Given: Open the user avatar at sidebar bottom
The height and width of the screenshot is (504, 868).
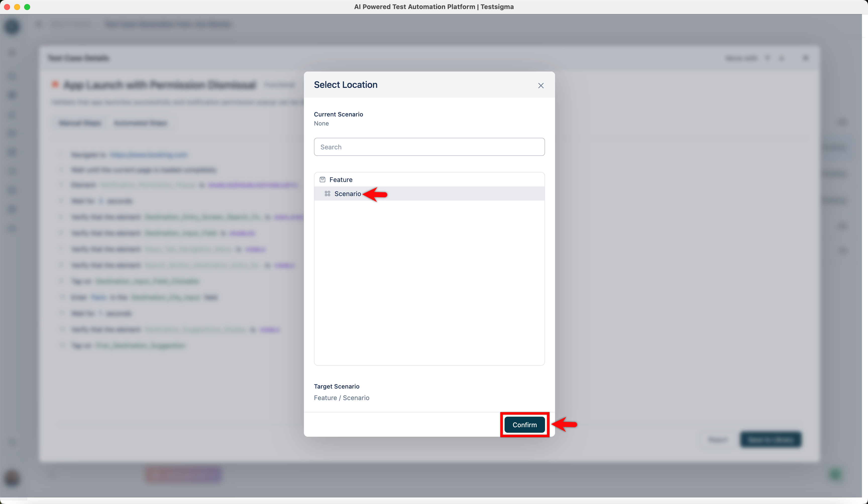Looking at the screenshot, I should 12,478.
